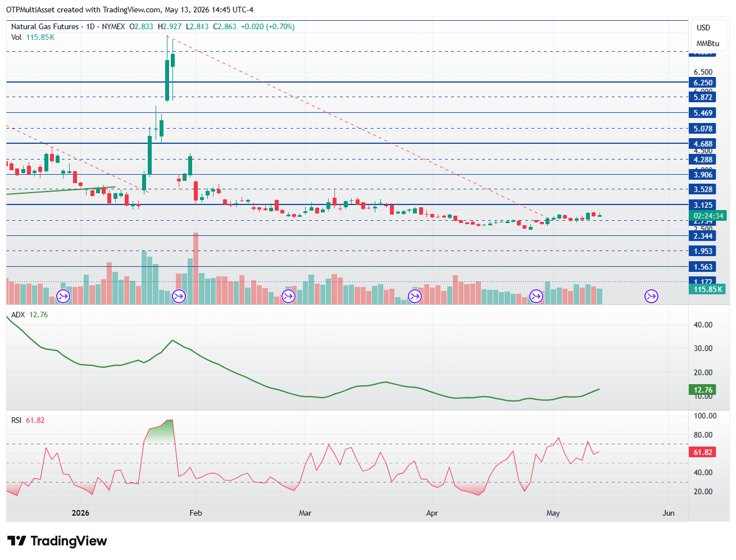Click the rollover marker icon before May
This screenshot has width=736, height=560.
coord(536,296)
